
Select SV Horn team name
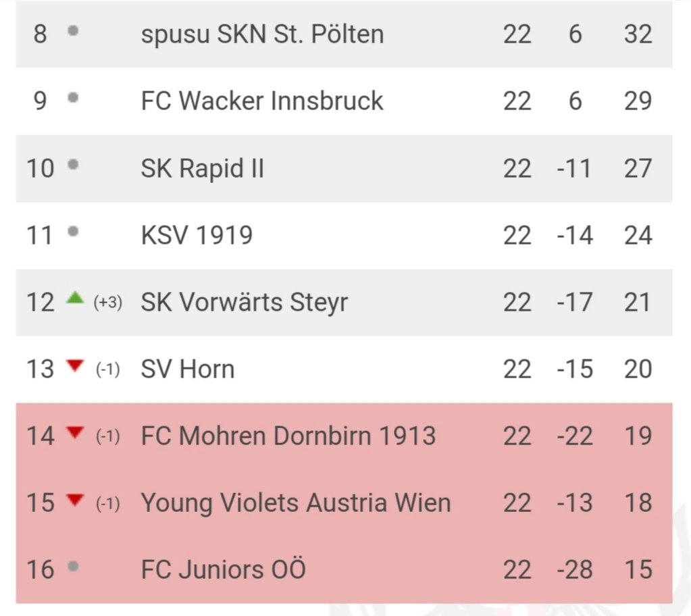pos(188,369)
